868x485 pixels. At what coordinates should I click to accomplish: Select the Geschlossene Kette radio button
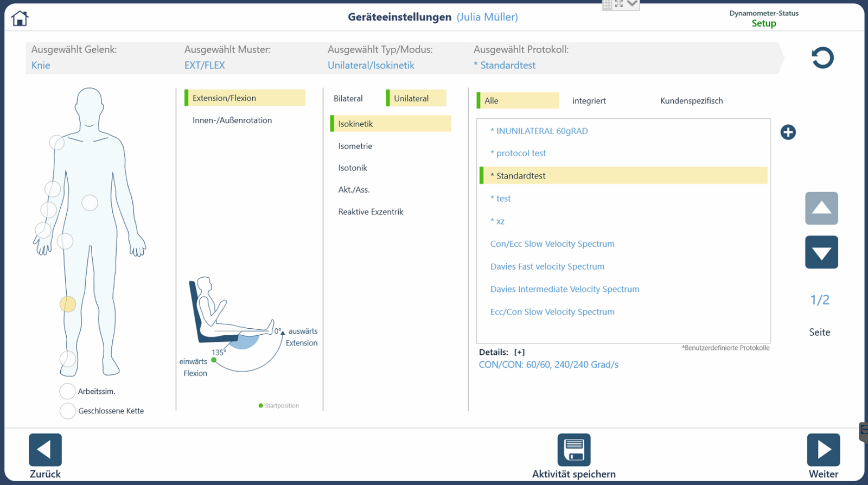coord(67,411)
